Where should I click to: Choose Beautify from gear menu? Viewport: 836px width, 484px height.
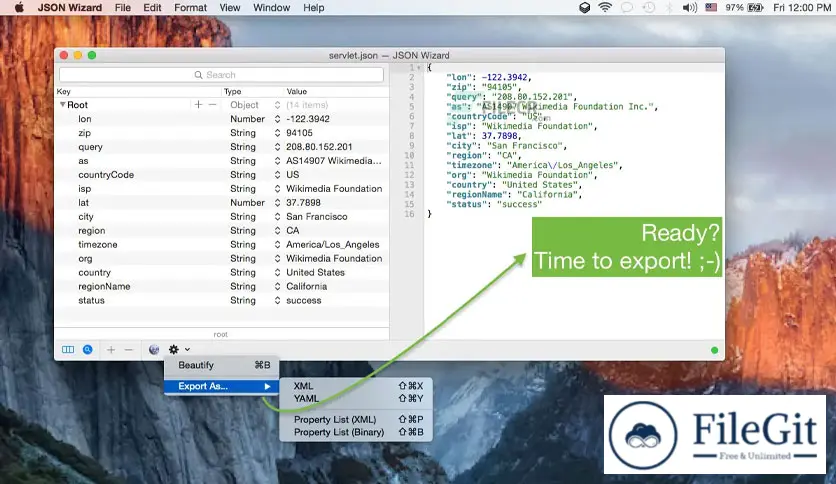coord(221,365)
